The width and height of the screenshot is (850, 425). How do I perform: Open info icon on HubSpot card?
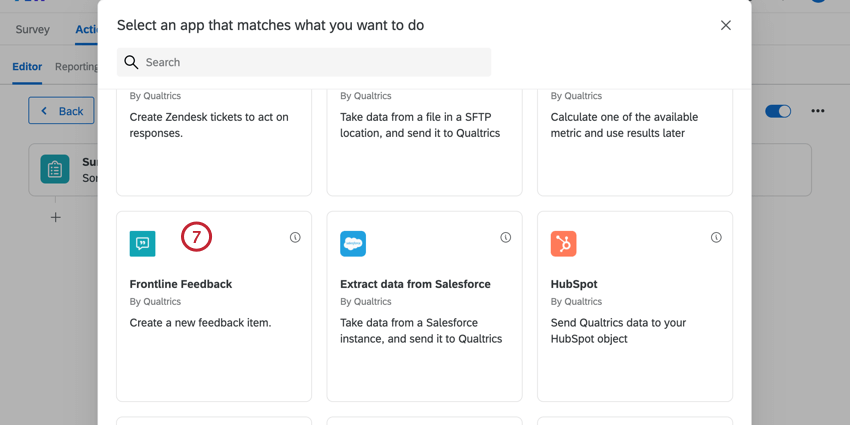tap(716, 237)
